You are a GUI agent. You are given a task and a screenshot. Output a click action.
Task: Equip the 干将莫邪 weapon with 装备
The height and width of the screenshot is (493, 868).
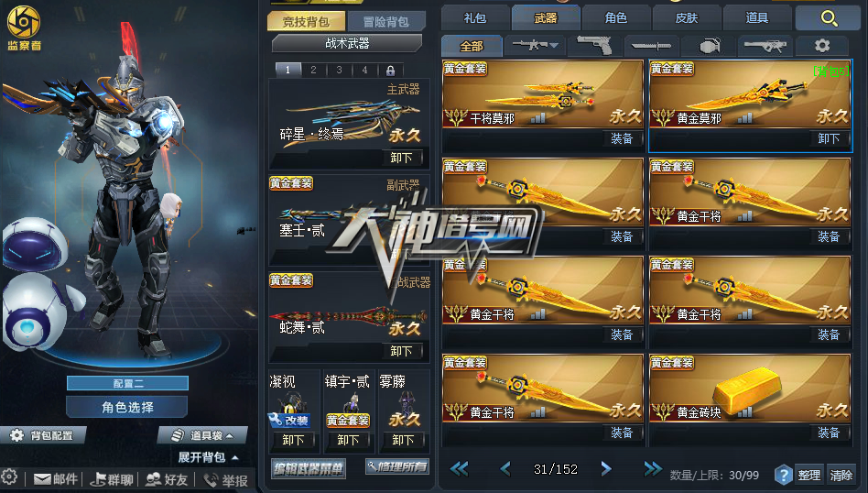622,138
